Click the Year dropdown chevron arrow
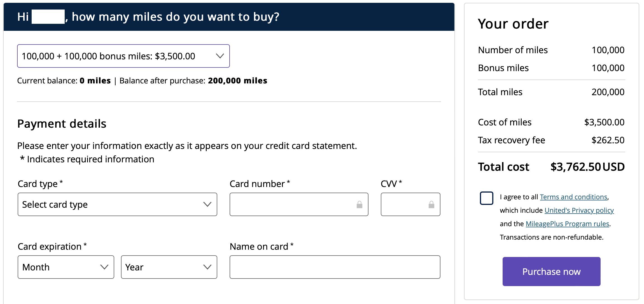 [207, 267]
